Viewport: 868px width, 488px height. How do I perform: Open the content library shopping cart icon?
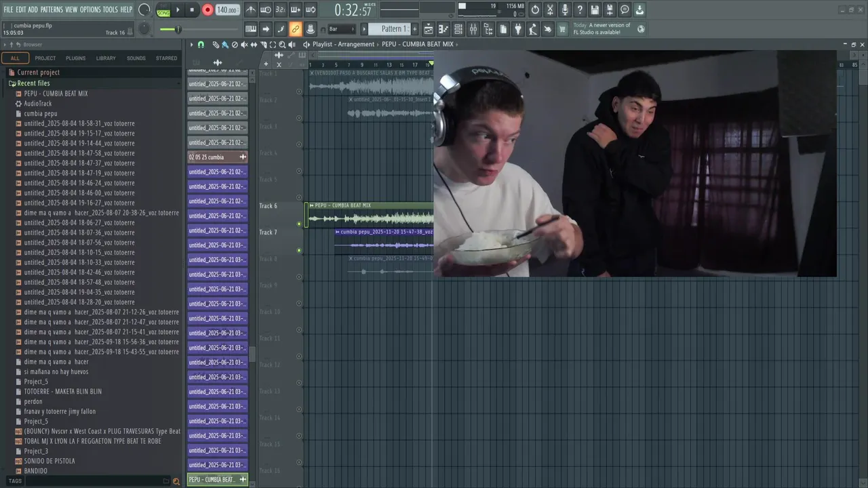pyautogui.click(x=561, y=29)
